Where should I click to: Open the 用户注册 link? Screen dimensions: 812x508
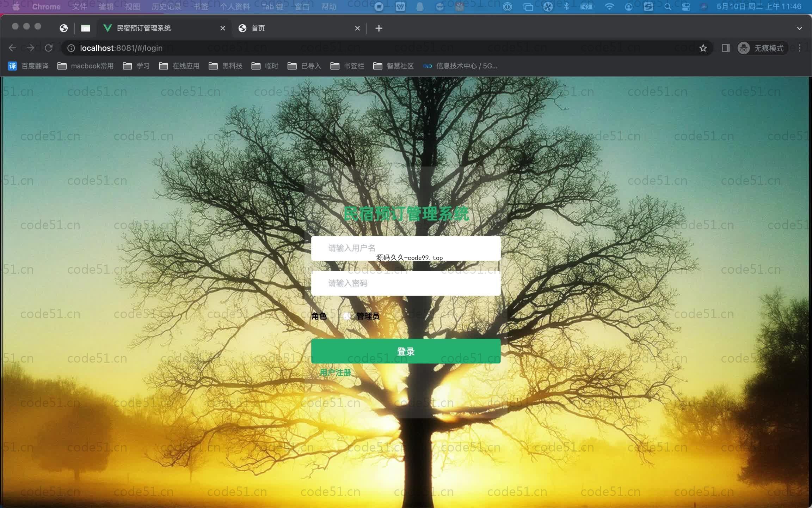click(x=335, y=373)
